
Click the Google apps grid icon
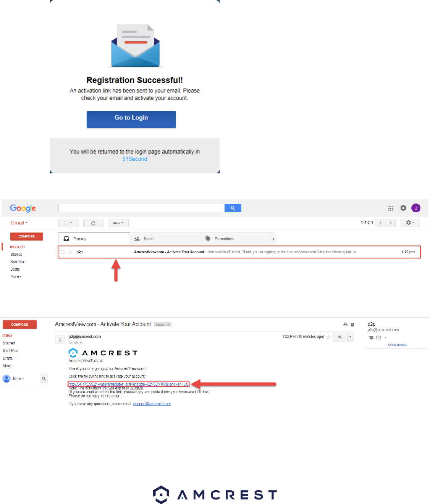tap(390, 208)
